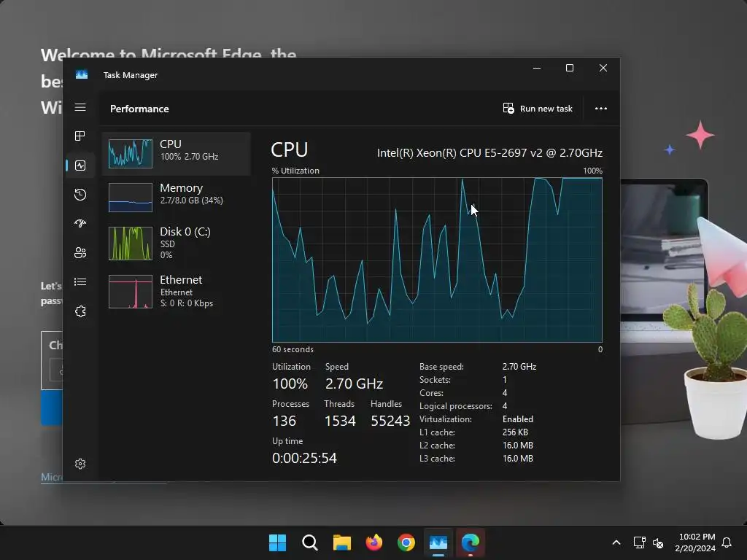The height and width of the screenshot is (560, 747).
Task: Open the Windows Start menu
Action: click(277, 542)
